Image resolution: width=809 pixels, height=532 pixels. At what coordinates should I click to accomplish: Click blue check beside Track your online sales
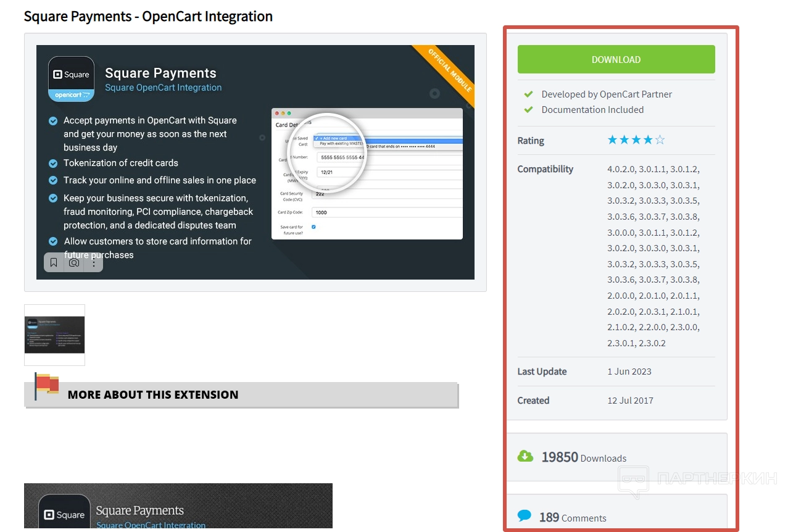click(53, 180)
